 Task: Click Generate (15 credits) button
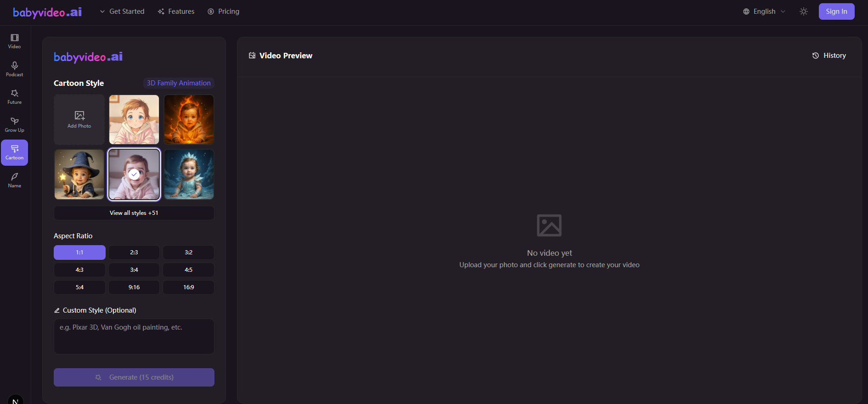(134, 377)
